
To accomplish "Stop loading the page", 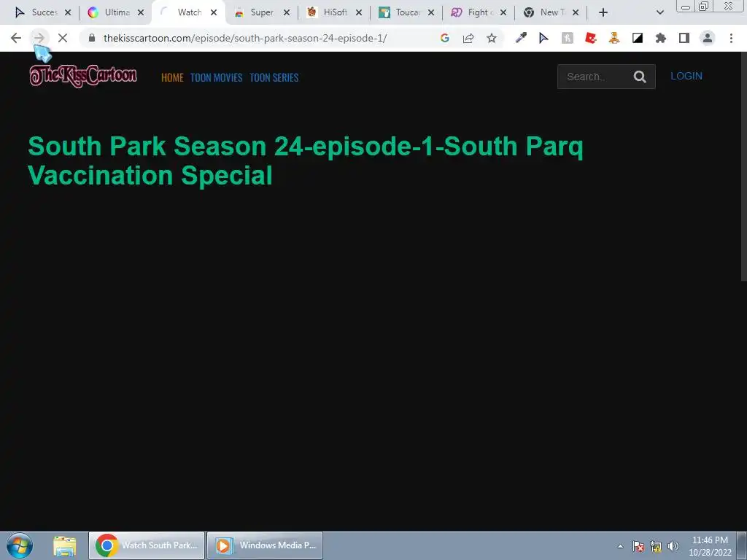I will coord(63,38).
